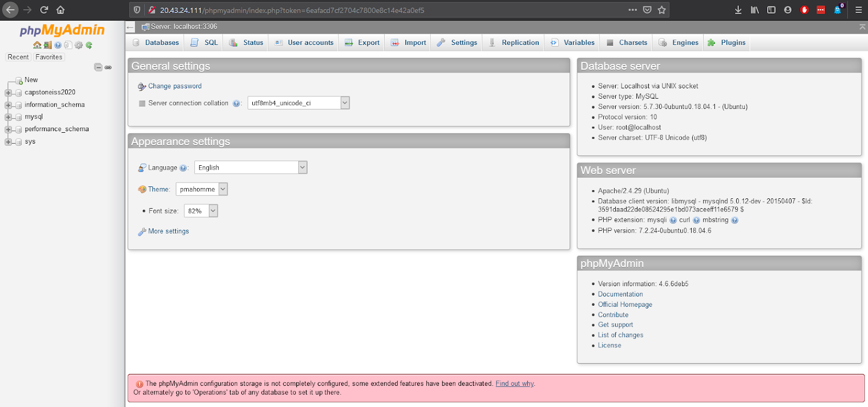Collapse top panel chevron icon

tap(863, 27)
